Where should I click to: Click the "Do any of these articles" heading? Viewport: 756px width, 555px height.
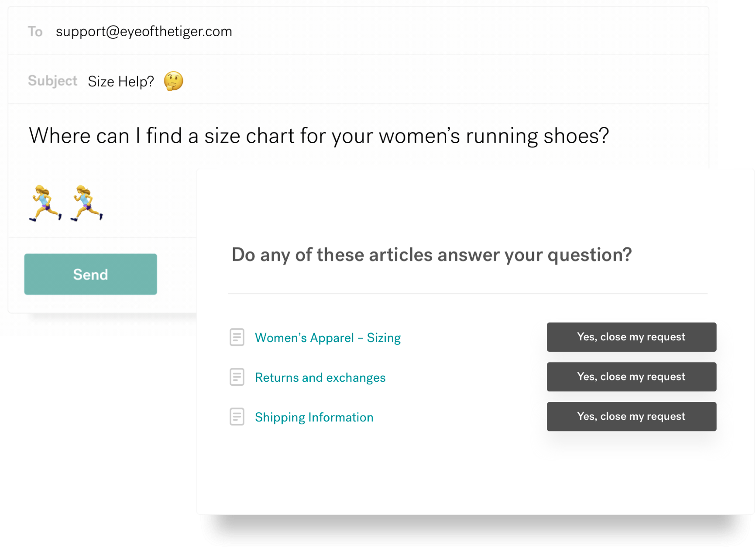tap(431, 255)
